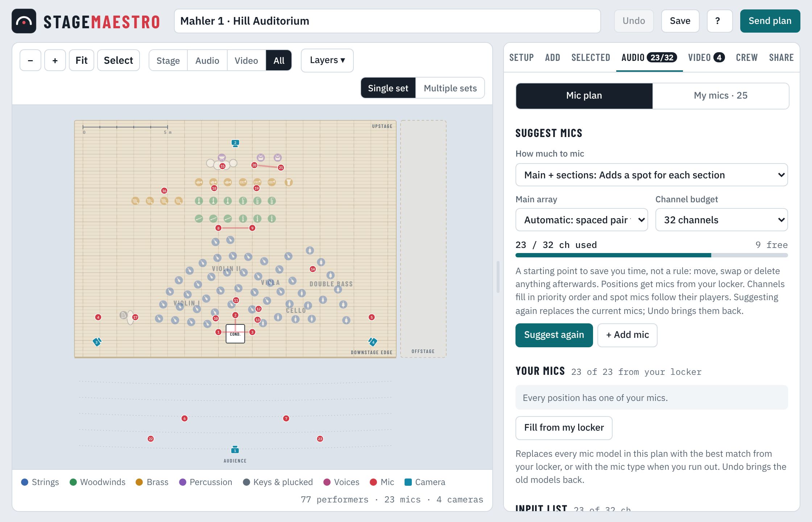Click the Send plan button
Image resolution: width=812 pixels, height=522 pixels.
770,21
